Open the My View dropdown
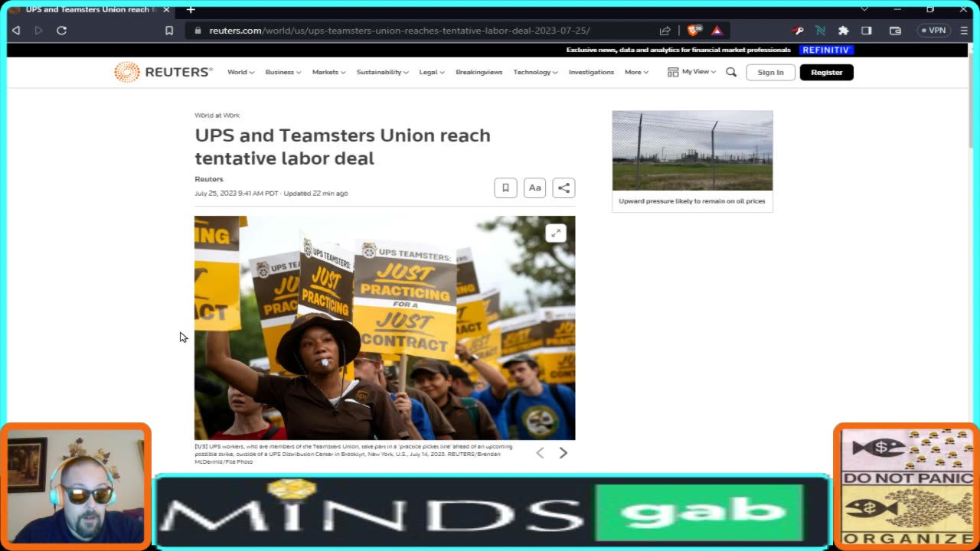The height and width of the screenshot is (551, 980). [x=691, y=72]
